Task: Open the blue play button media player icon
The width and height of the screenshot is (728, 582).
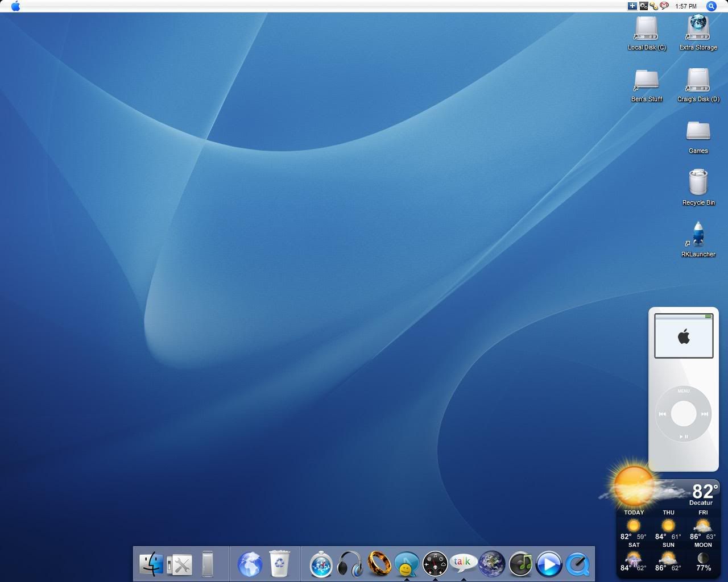Action: click(x=549, y=564)
